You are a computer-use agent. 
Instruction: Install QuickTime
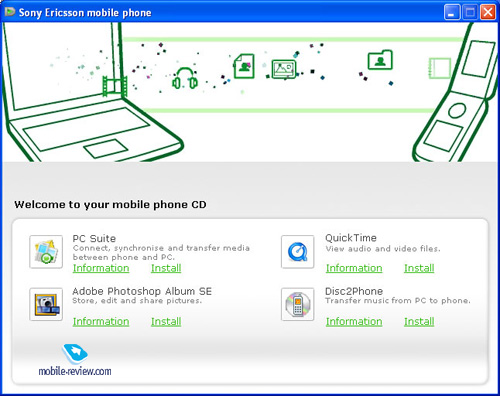(419, 268)
